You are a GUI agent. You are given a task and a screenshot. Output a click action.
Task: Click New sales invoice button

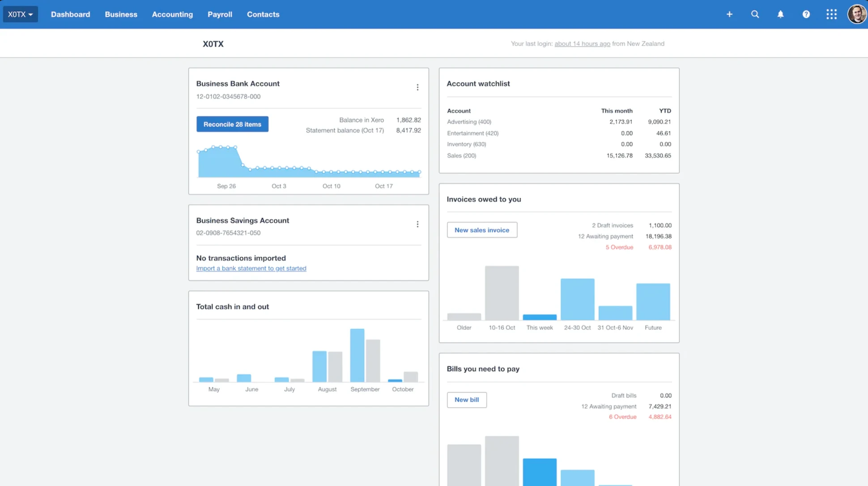tap(482, 230)
